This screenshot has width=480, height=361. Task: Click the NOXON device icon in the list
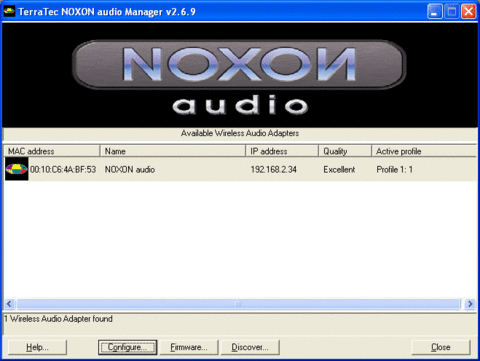click(16, 169)
